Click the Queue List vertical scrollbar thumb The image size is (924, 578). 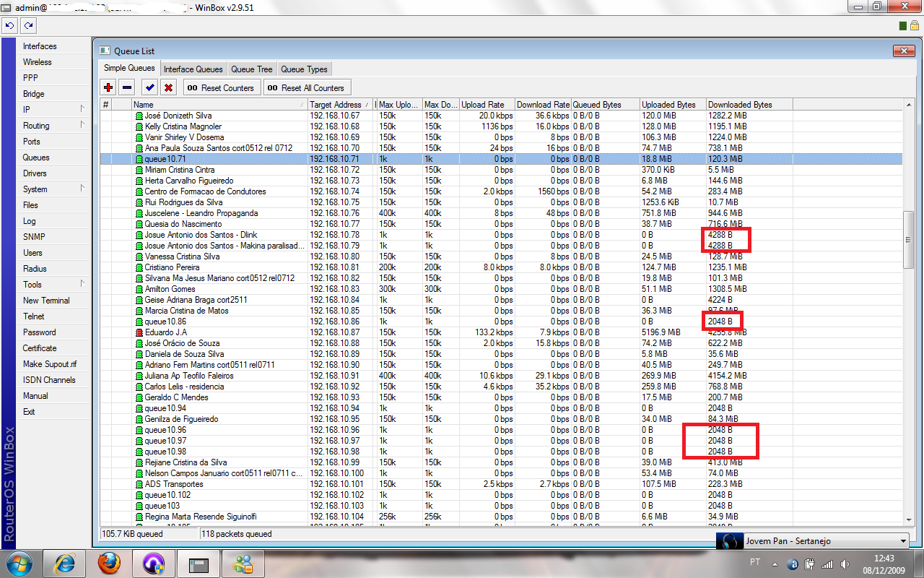909,240
